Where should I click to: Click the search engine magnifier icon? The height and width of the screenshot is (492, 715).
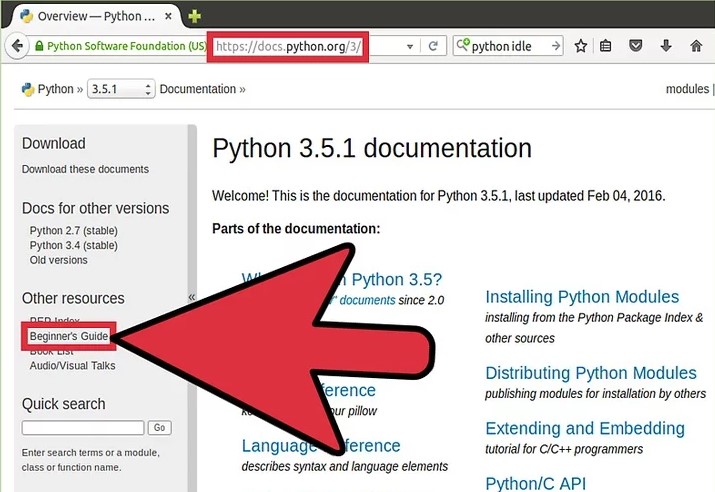[462, 45]
